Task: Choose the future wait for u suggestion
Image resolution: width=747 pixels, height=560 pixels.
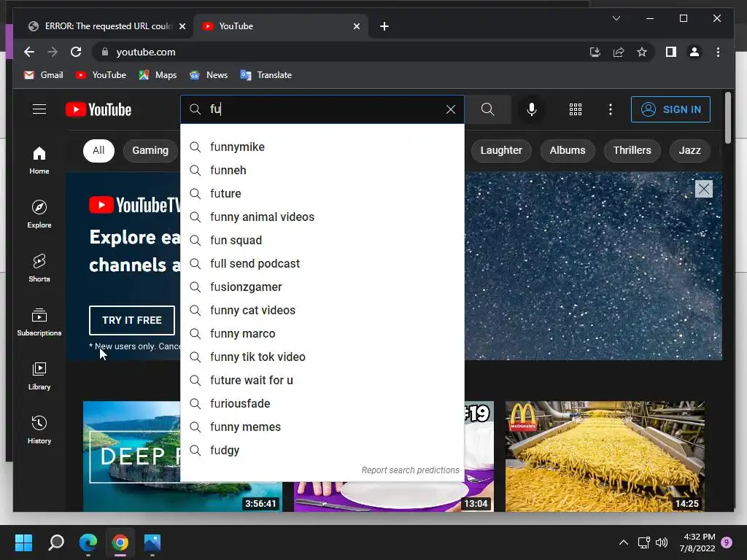Action: pos(322,380)
